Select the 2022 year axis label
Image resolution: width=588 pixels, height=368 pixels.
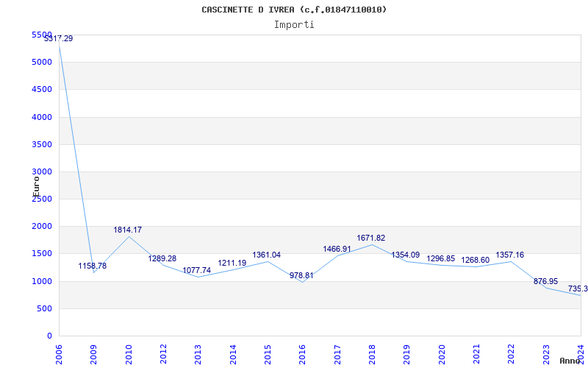click(511, 355)
